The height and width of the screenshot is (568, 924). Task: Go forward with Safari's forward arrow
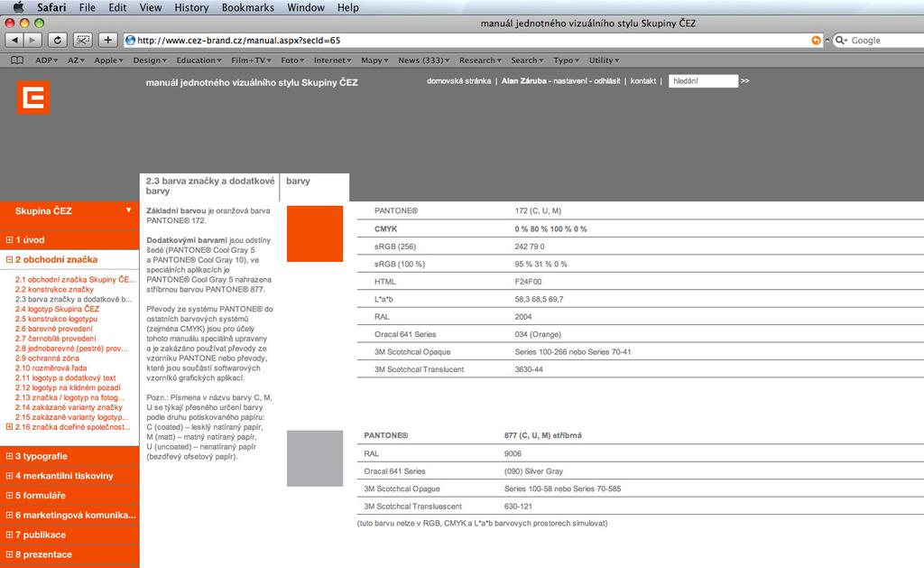(32, 40)
